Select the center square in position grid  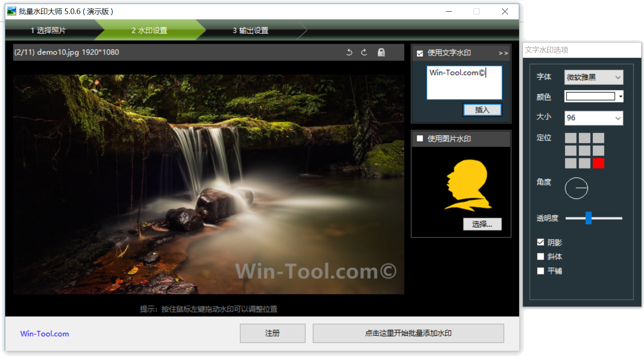pyautogui.click(x=584, y=151)
